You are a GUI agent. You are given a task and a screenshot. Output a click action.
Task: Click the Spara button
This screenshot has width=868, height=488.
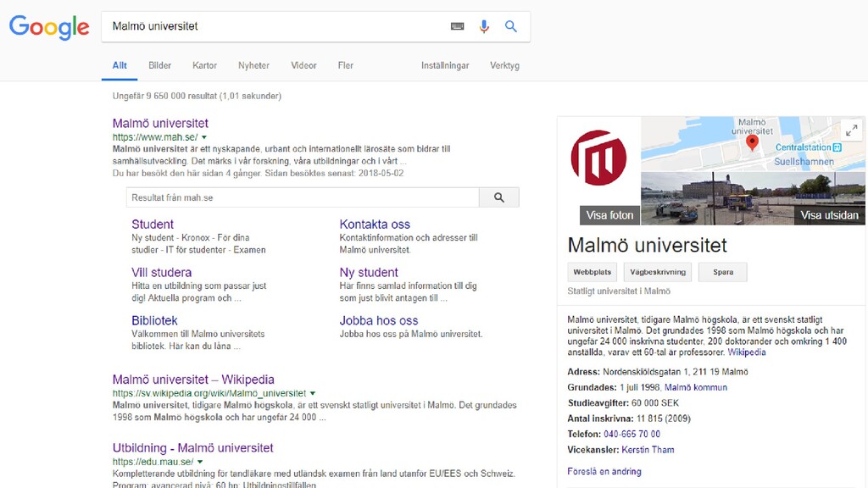pyautogui.click(x=723, y=272)
